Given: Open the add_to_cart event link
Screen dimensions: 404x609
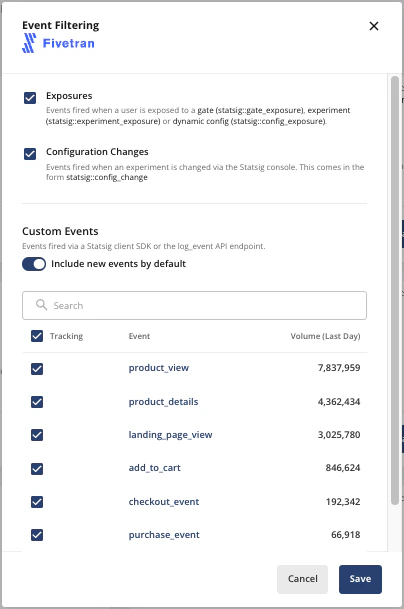Looking at the screenshot, I should 154,468.
